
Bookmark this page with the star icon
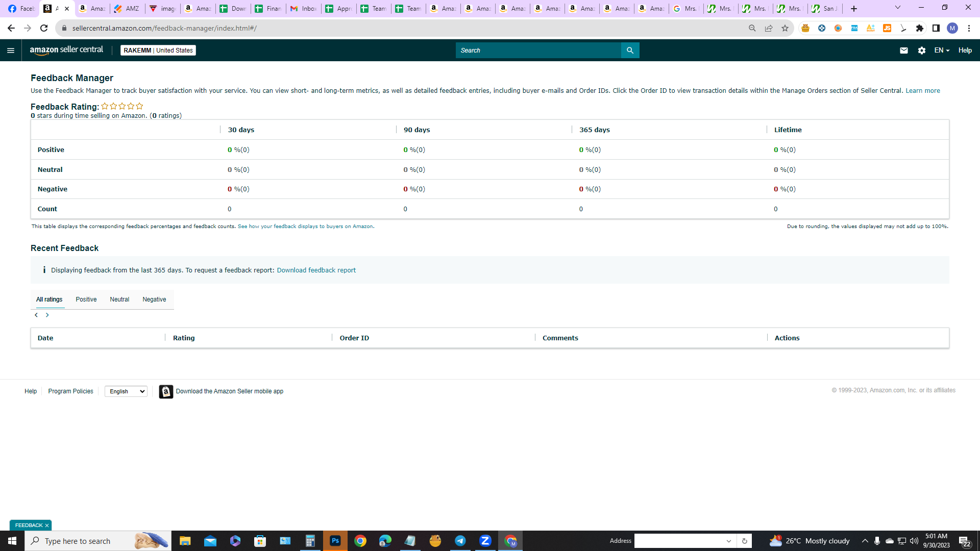tap(785, 28)
